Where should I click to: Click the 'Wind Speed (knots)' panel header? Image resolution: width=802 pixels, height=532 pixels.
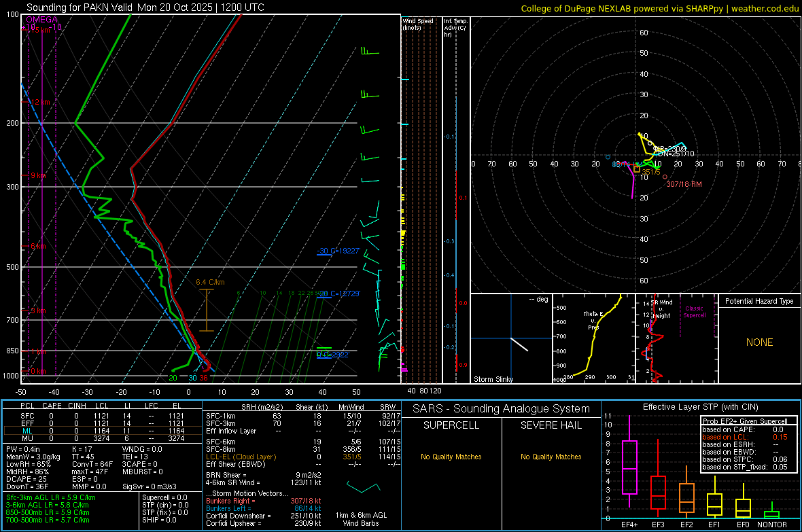click(x=418, y=24)
